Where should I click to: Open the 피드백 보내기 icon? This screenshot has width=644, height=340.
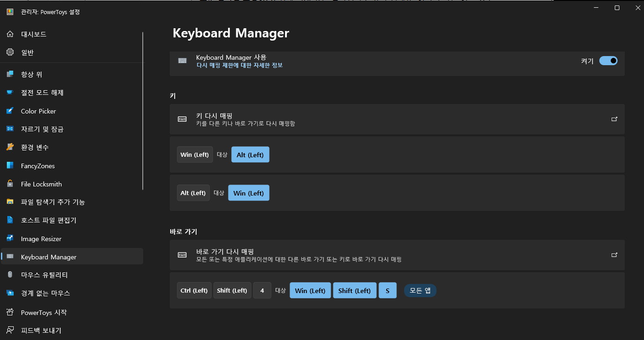pos(10,330)
